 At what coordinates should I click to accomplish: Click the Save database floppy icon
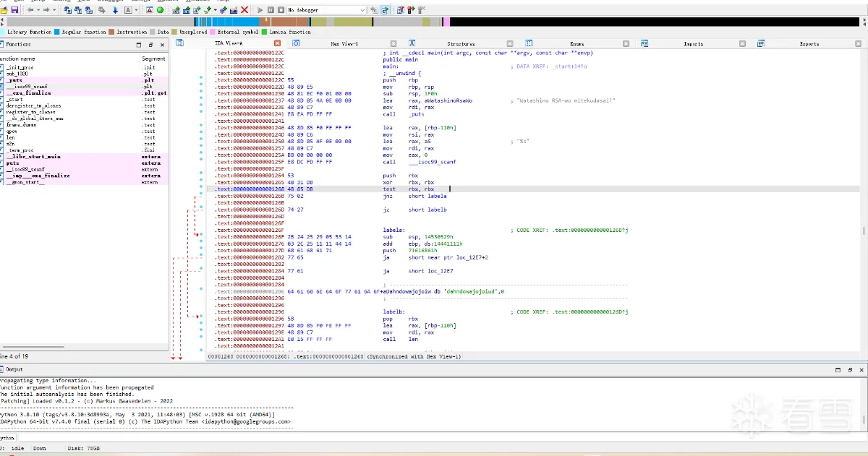[14, 10]
